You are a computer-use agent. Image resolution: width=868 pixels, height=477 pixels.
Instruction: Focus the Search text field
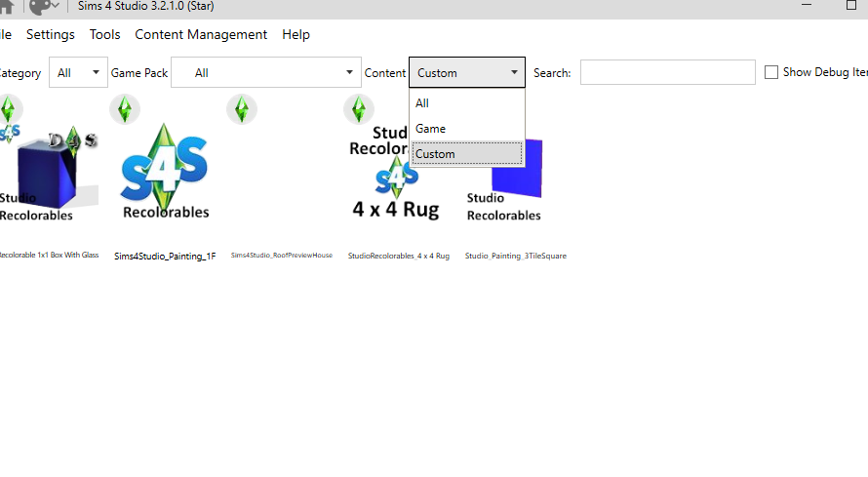[668, 72]
